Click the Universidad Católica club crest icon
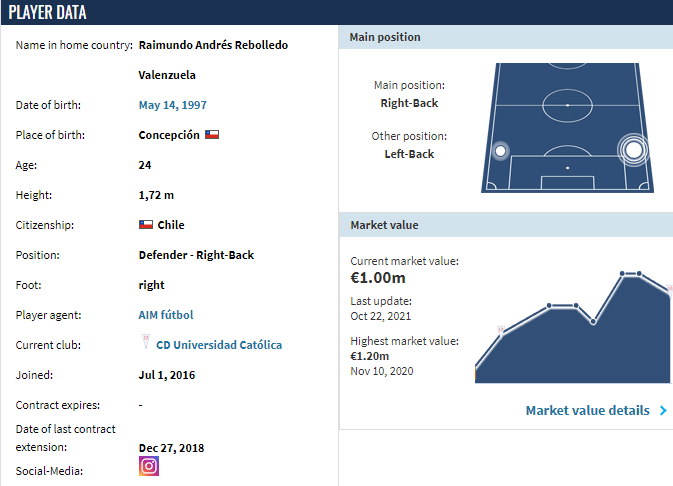The image size is (673, 486). pos(146,342)
